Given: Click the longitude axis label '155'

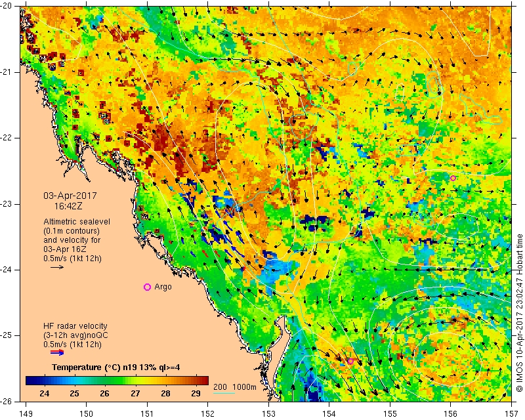Looking at the screenshot, I should (390, 414).
